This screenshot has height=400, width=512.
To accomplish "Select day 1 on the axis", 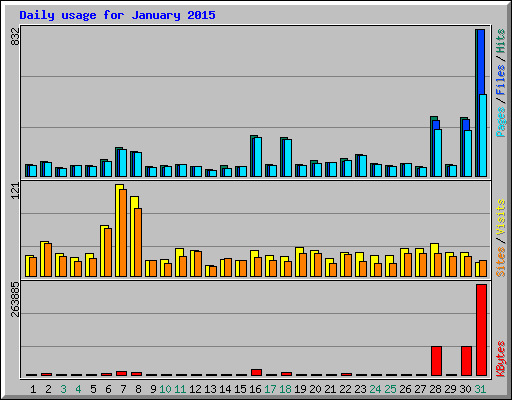I will point(33,389).
